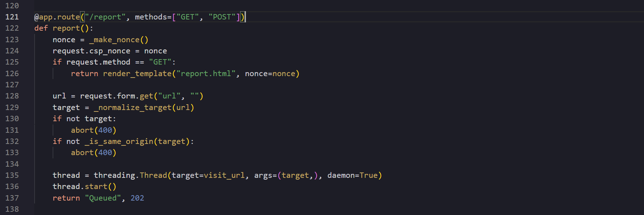Image resolution: width=644 pixels, height=215 pixels.
Task: Click the _make_nonce function call
Action: (x=114, y=40)
